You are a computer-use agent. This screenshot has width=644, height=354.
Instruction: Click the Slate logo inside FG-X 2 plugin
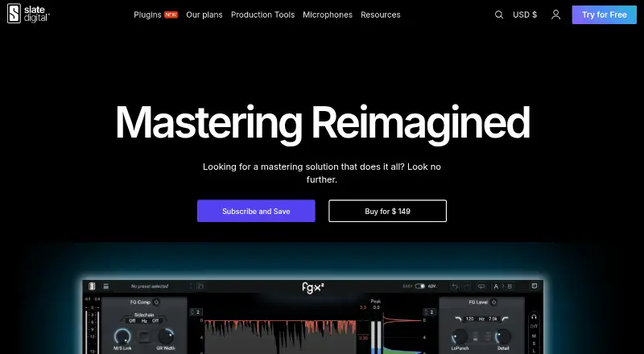pyautogui.click(x=92, y=286)
